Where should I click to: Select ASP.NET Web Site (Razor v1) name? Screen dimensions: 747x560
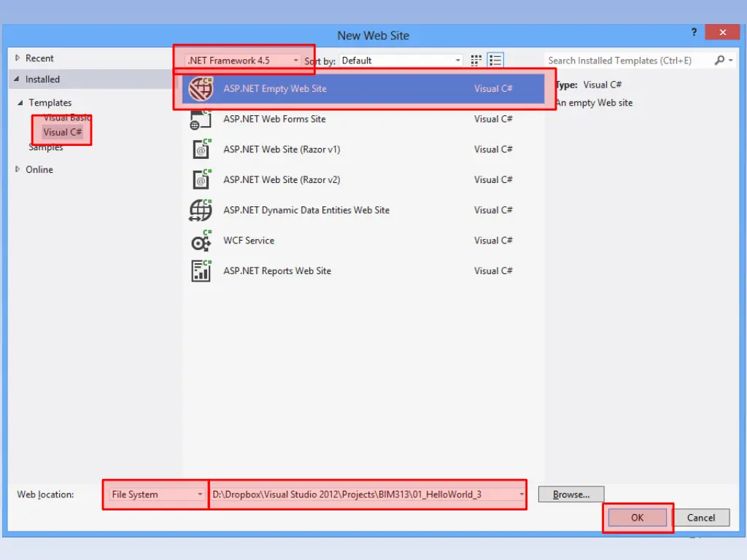tap(282, 149)
